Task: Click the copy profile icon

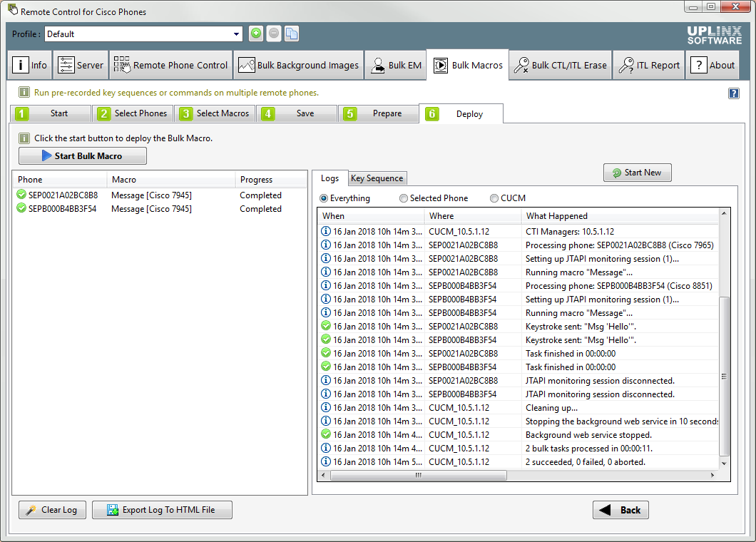Action: 292,34
